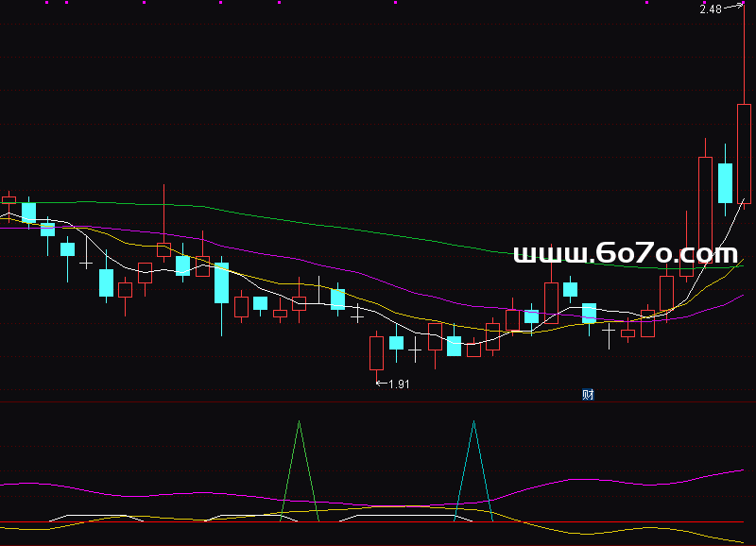Click the blue 财 financial info marker
Viewport: 756px width, 546px height.
tap(587, 395)
